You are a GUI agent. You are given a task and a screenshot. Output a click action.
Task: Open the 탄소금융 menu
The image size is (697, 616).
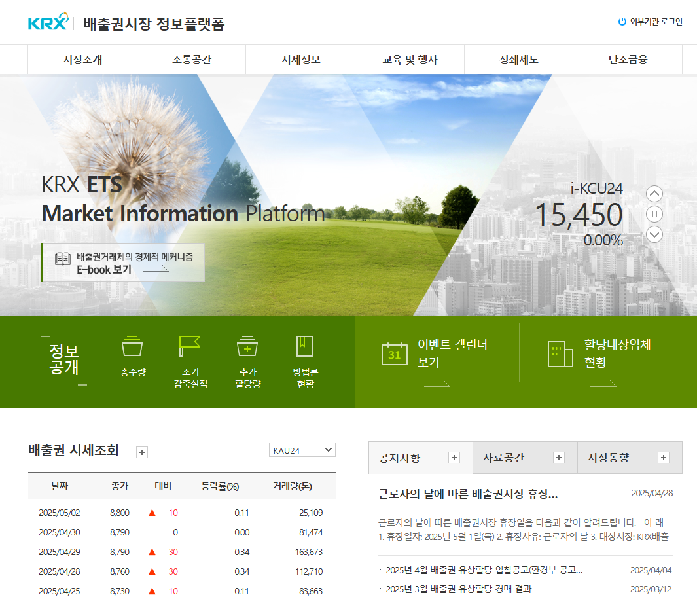pos(628,59)
